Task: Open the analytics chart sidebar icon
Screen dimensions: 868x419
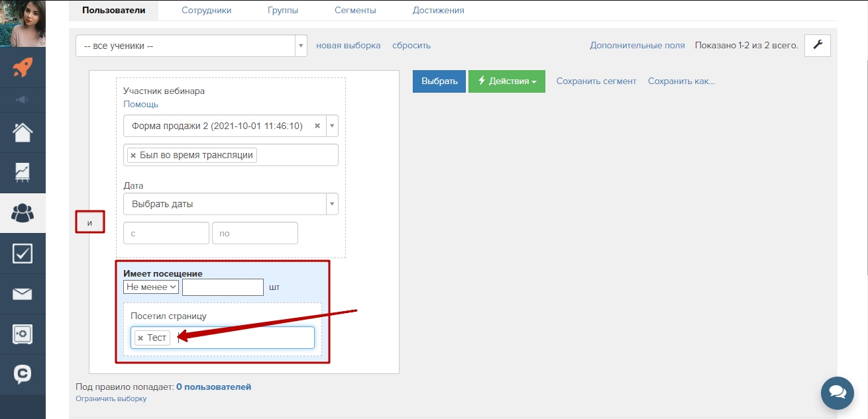Action: pyautogui.click(x=23, y=173)
